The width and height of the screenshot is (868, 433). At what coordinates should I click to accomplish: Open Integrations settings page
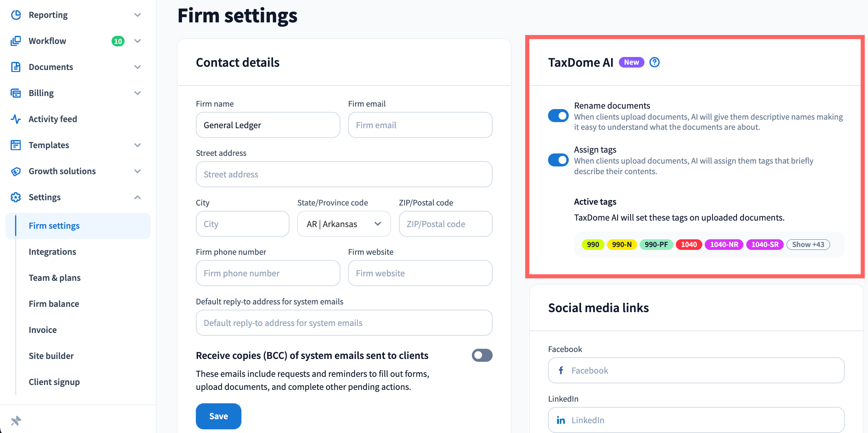pyautogui.click(x=53, y=252)
